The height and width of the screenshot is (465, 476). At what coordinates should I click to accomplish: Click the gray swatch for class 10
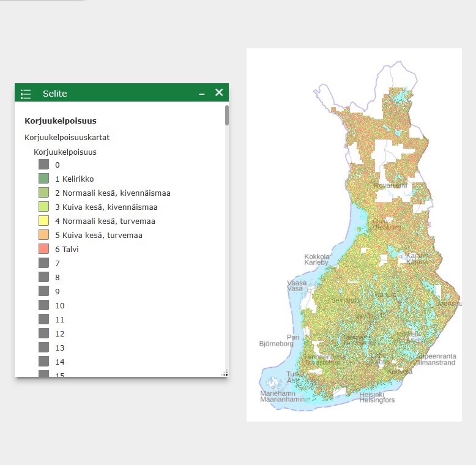43,305
